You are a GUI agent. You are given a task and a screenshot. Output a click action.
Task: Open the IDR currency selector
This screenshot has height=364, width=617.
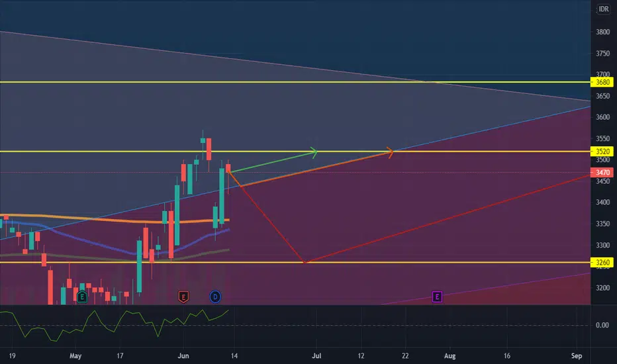pyautogui.click(x=603, y=9)
